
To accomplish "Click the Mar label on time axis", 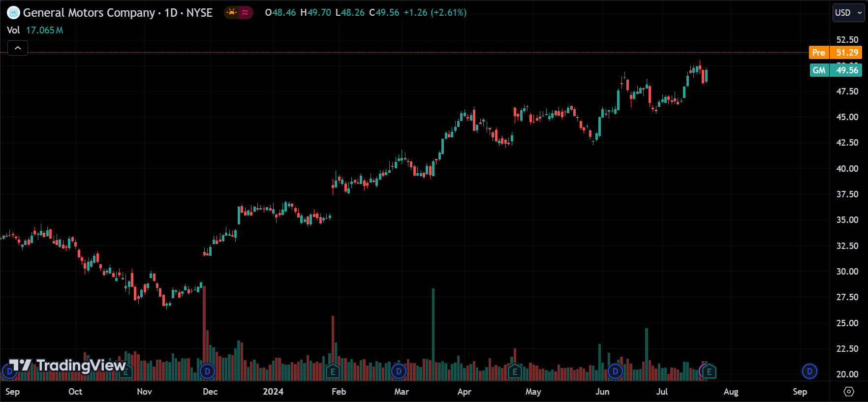I will (x=402, y=392).
